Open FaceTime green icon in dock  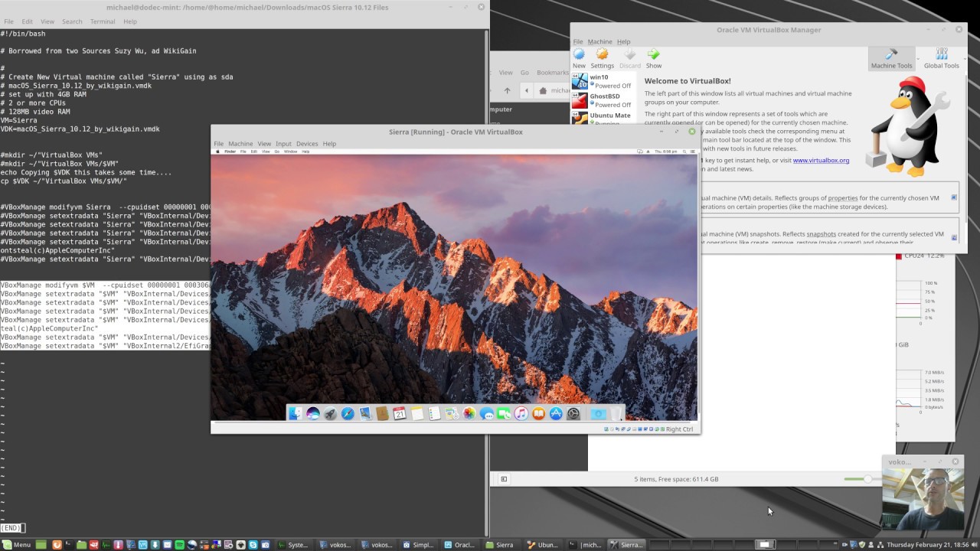click(x=504, y=413)
